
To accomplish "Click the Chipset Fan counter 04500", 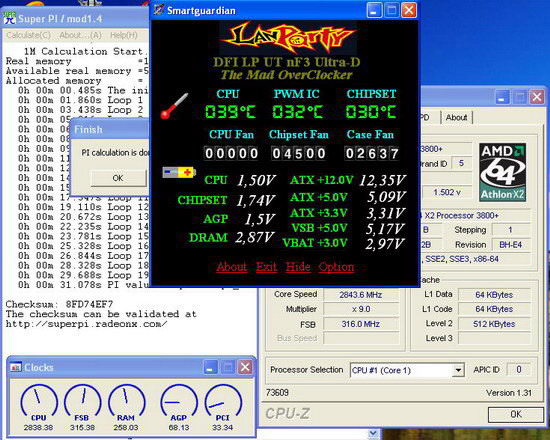I will click(x=299, y=153).
